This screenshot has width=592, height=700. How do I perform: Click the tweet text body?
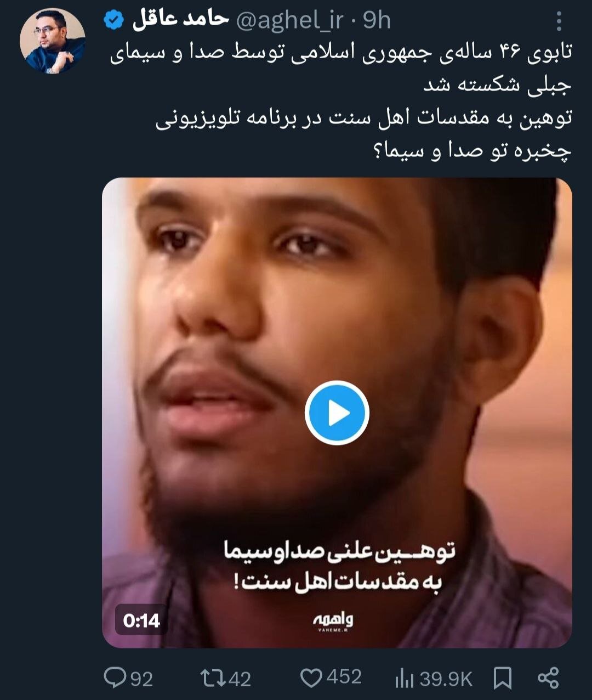(x=340, y=102)
